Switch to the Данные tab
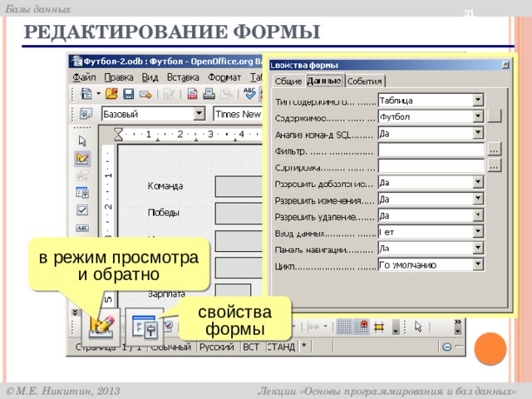This screenshot has width=532, height=399. 324,81
